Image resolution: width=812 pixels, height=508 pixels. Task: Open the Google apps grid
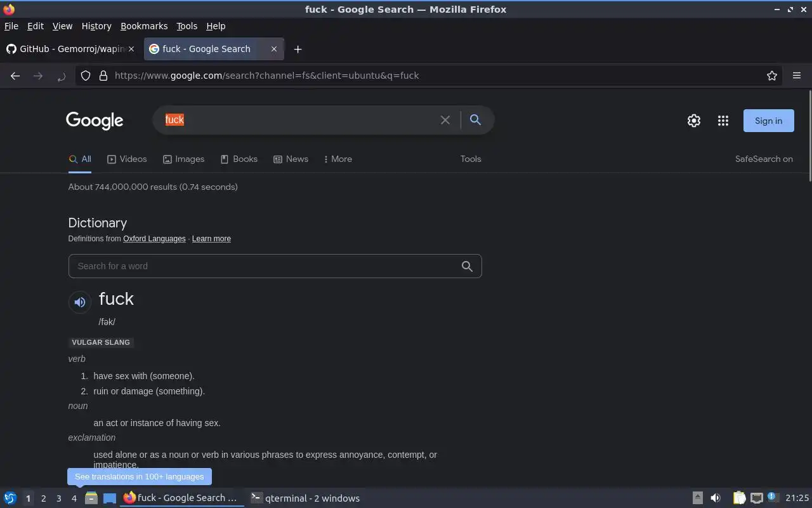pos(723,121)
